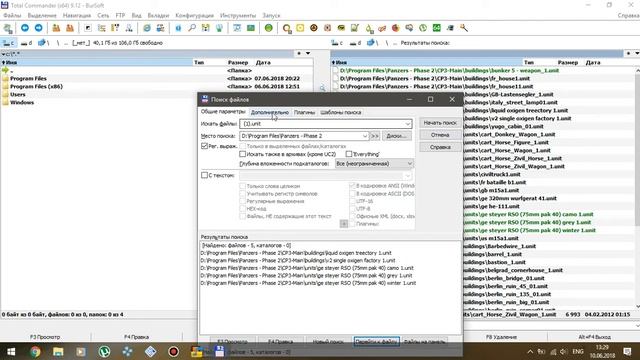Image resolution: width=640 pixels, height=360 pixels.
Task: Toggle the 'Everything' checkbox
Action: [349, 154]
